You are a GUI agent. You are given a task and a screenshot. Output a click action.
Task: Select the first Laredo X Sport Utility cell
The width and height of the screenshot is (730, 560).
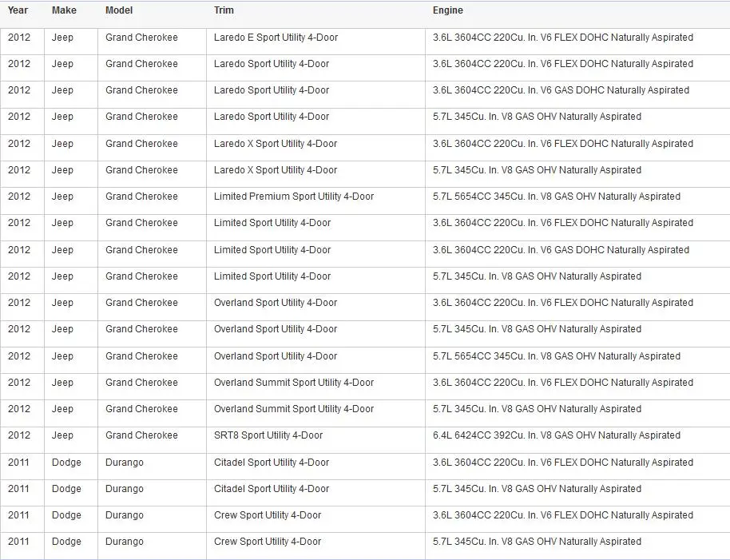coord(315,148)
